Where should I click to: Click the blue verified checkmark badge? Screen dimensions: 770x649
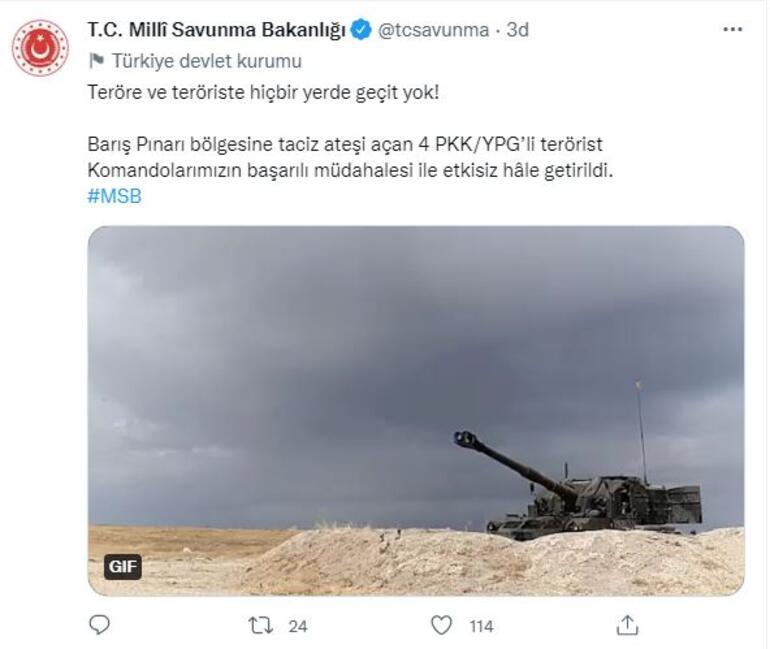361,30
